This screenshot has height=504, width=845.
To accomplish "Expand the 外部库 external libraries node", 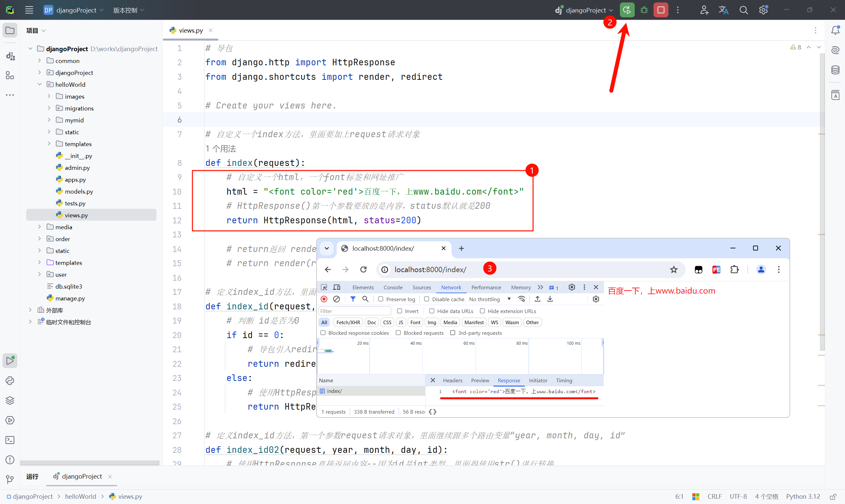I will (30, 310).
